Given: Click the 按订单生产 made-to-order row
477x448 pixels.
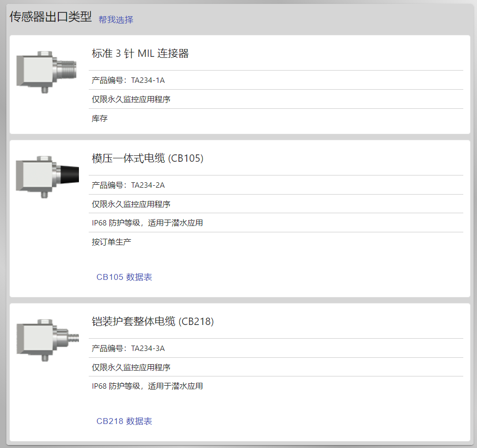Looking at the screenshot, I should 276,242.
